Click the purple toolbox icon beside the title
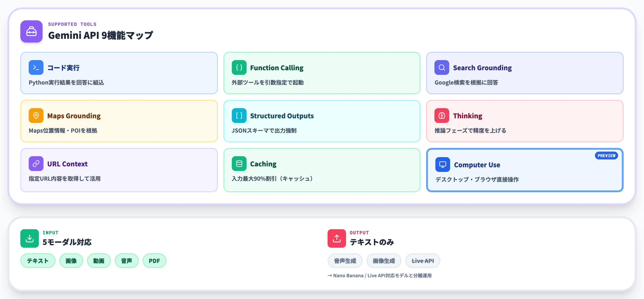644x299 pixels. pos(31,31)
